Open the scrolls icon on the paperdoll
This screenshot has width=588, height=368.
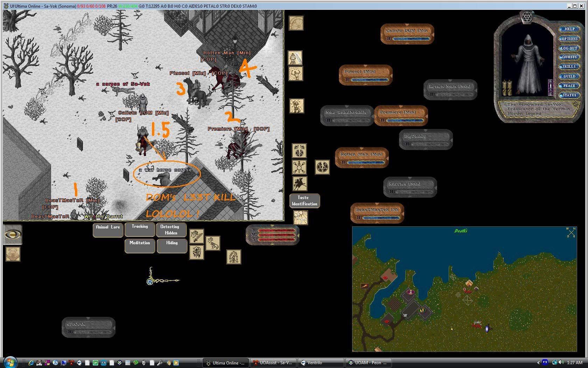pyautogui.click(x=507, y=88)
